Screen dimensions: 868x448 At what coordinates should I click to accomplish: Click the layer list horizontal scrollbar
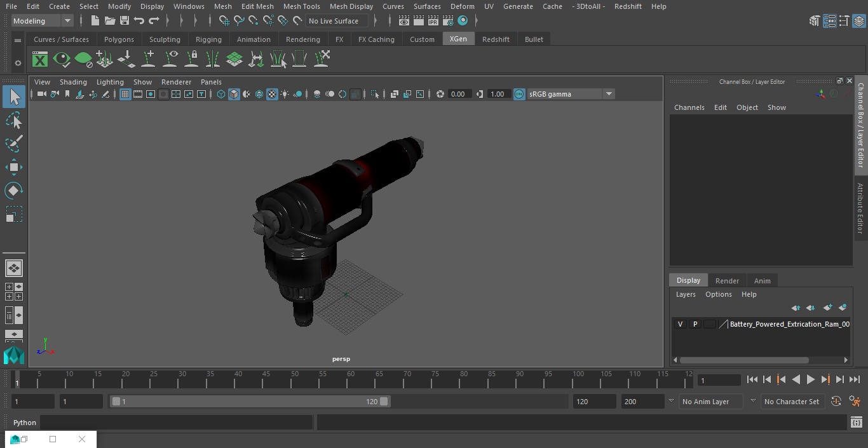(744, 360)
